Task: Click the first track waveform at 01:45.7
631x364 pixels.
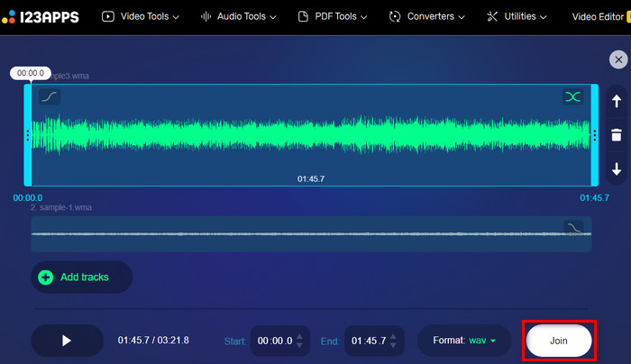Action: click(x=311, y=135)
